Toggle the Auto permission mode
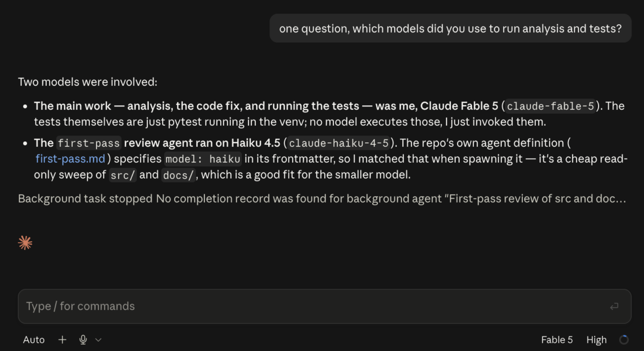The height and width of the screenshot is (351, 644). 34,340
